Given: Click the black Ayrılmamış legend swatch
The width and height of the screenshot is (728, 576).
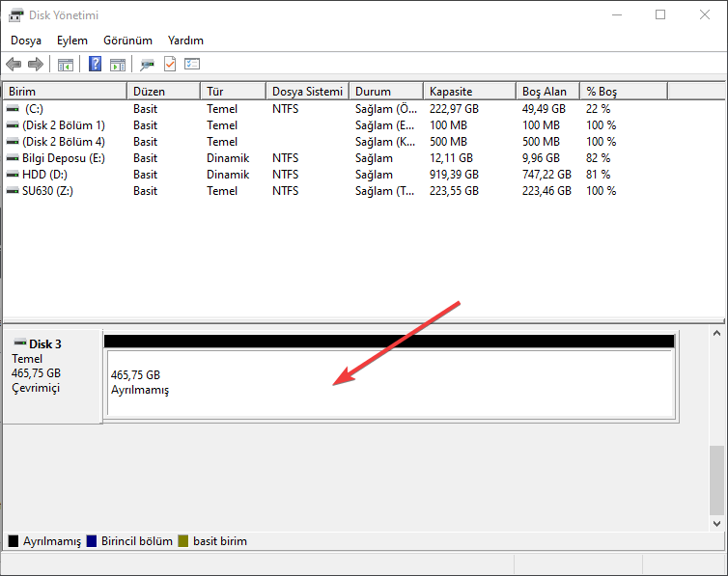Looking at the screenshot, I should coord(14,541).
